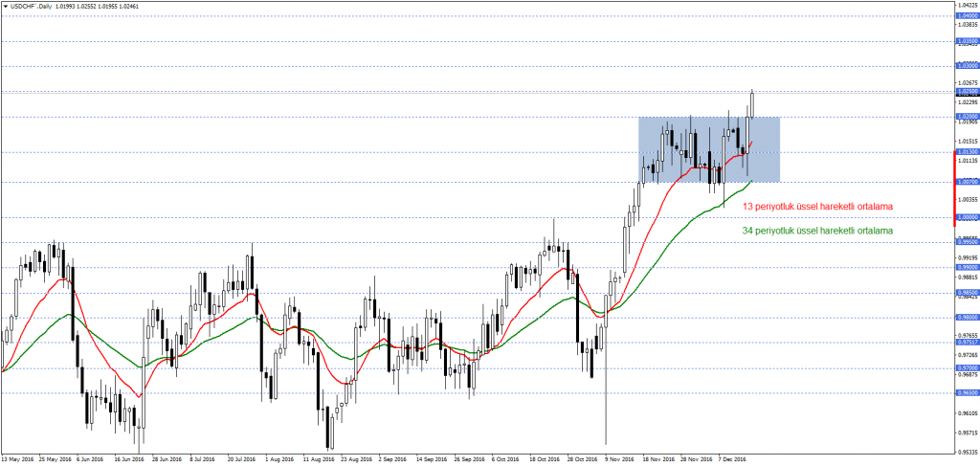Click the 1.03000 horizontal line price label
980x466 pixels.
click(968, 65)
